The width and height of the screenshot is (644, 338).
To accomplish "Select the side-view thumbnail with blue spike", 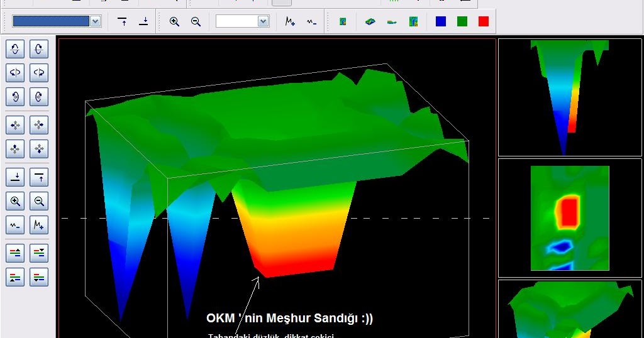I will (x=570, y=97).
